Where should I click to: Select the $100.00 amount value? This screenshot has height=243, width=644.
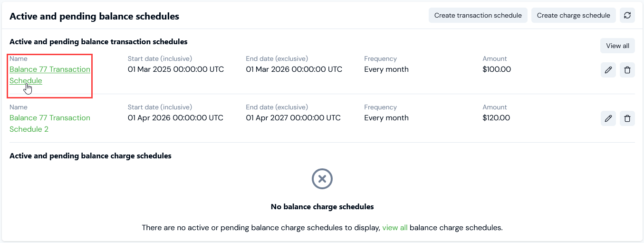pyautogui.click(x=497, y=69)
